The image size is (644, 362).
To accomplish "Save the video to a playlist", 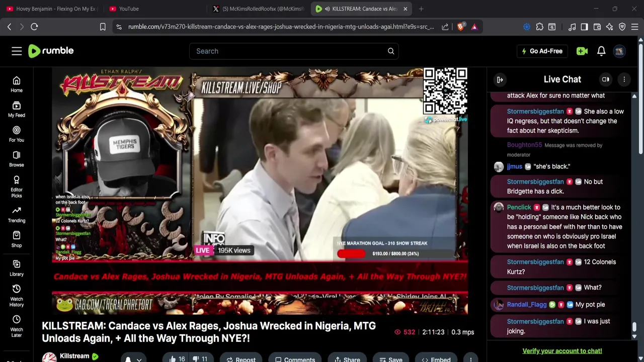I will click(391, 359).
